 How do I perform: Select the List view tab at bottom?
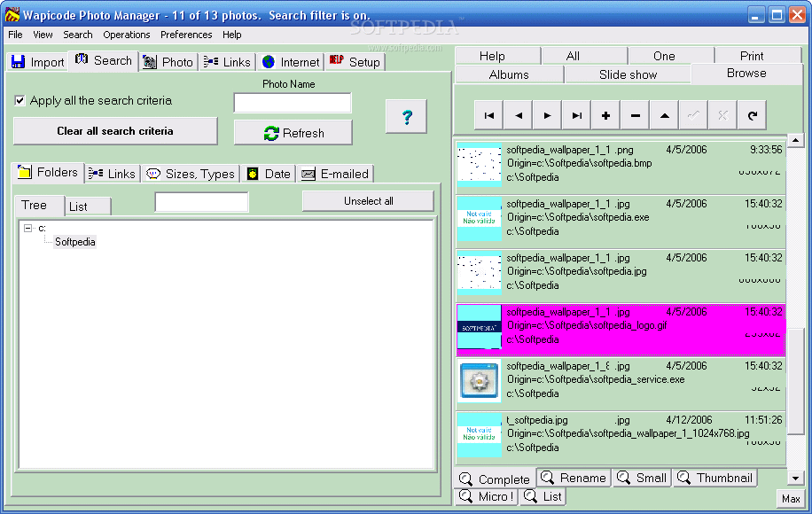(543, 496)
